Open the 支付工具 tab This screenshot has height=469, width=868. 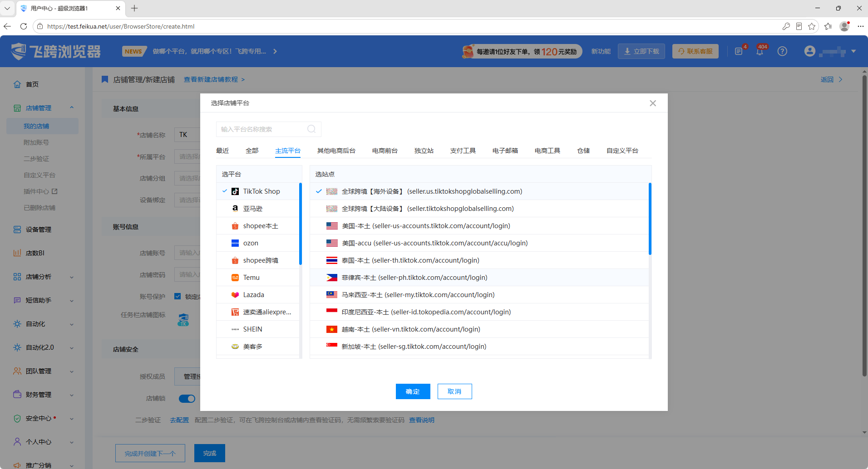(x=463, y=151)
